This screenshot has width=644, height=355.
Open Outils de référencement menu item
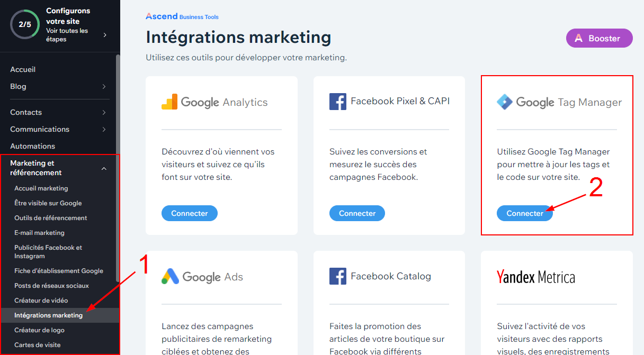point(50,218)
